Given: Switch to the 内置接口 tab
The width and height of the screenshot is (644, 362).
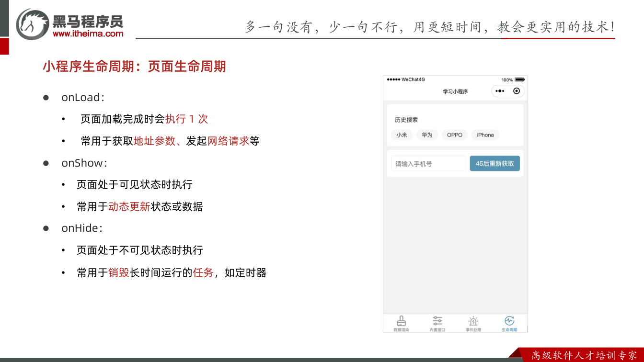Looking at the screenshot, I should point(437,324).
